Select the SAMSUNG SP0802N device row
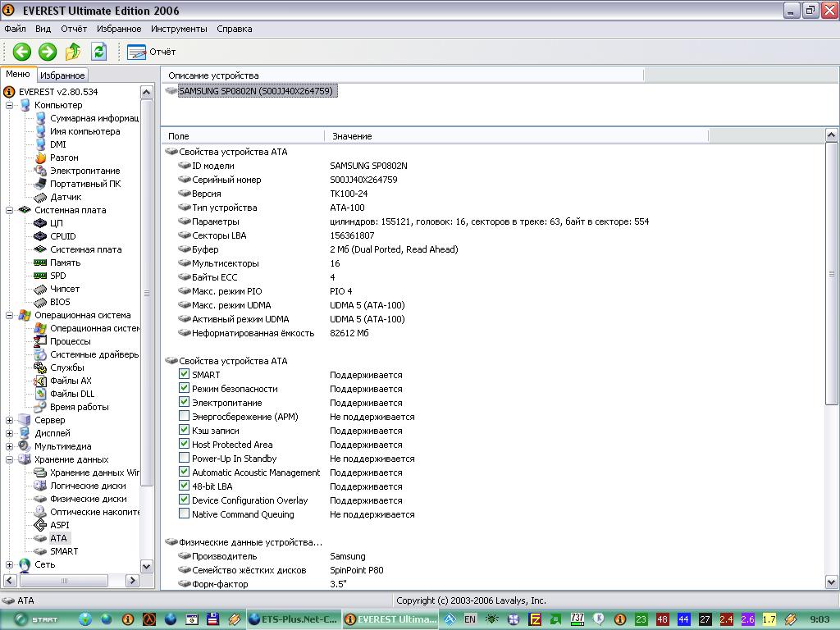840x630 pixels. pyautogui.click(x=254, y=91)
